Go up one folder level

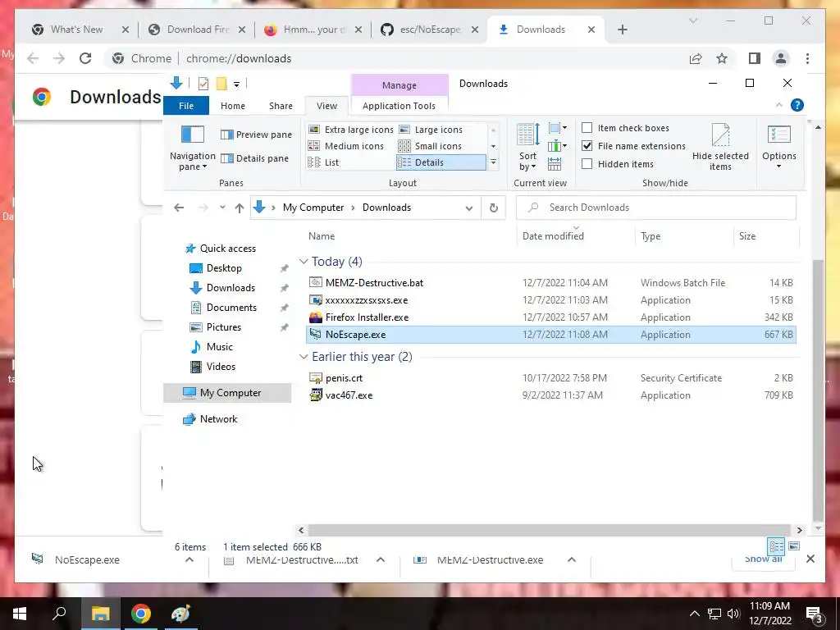239,208
